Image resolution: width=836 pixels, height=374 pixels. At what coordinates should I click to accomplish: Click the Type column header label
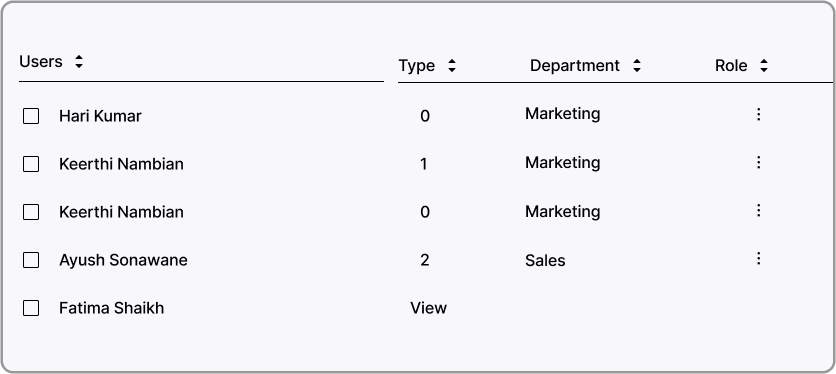[x=417, y=66]
